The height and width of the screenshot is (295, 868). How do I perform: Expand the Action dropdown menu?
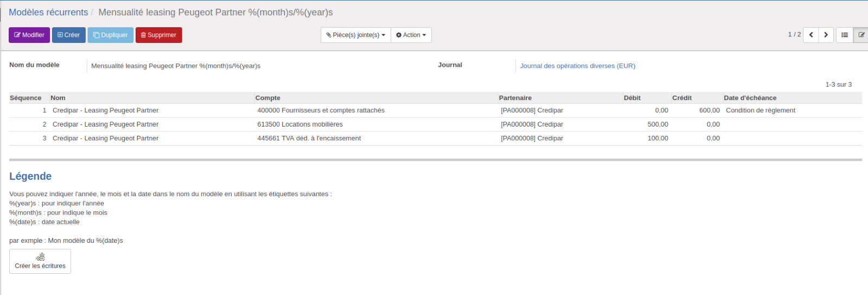click(411, 35)
